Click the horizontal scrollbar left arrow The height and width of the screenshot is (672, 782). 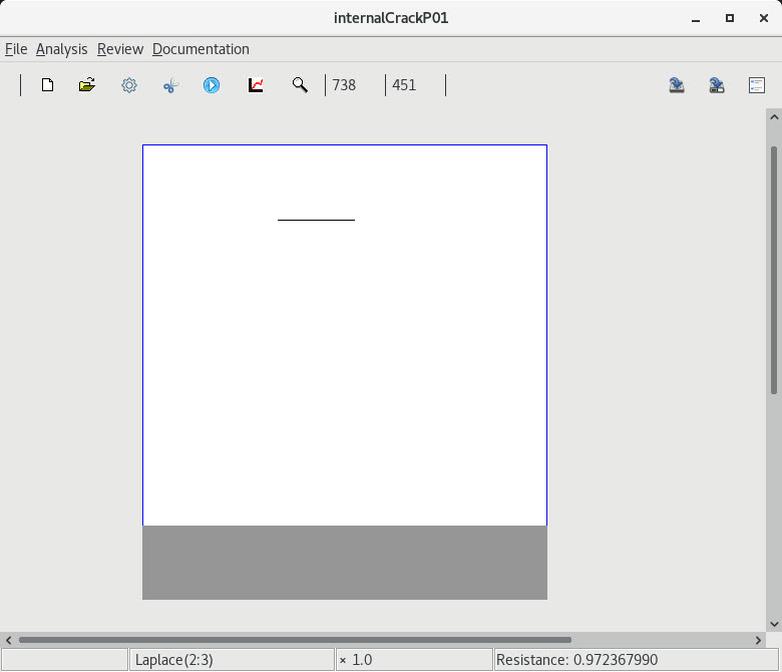[9, 640]
